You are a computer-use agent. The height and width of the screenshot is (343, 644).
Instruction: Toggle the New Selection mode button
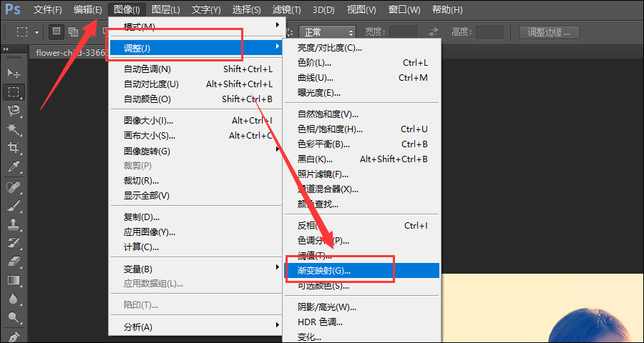pyautogui.click(x=57, y=31)
